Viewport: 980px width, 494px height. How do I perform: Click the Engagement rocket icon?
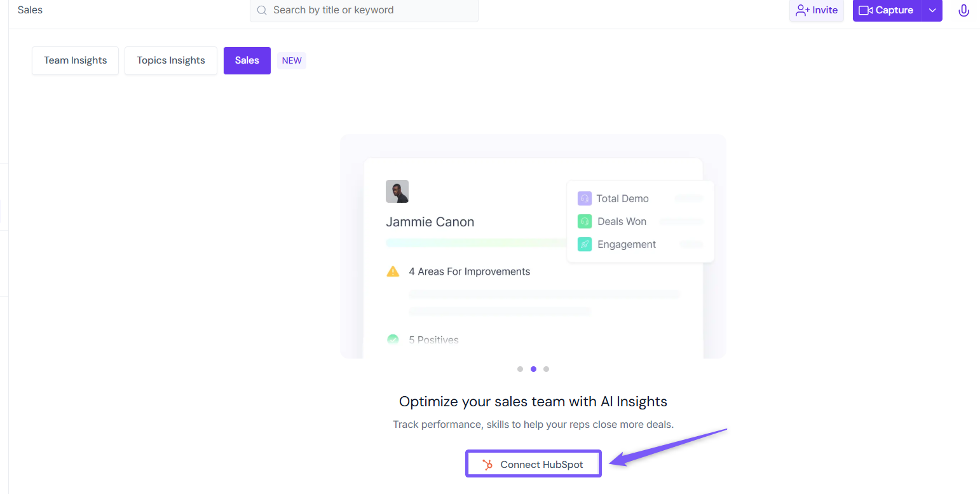[x=585, y=244]
